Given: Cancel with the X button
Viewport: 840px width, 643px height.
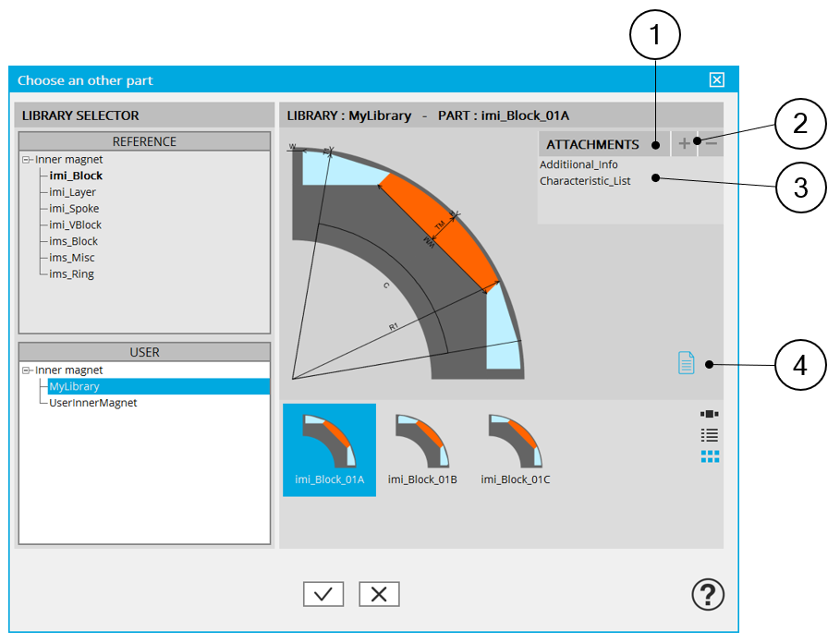Looking at the screenshot, I should coord(379,594).
